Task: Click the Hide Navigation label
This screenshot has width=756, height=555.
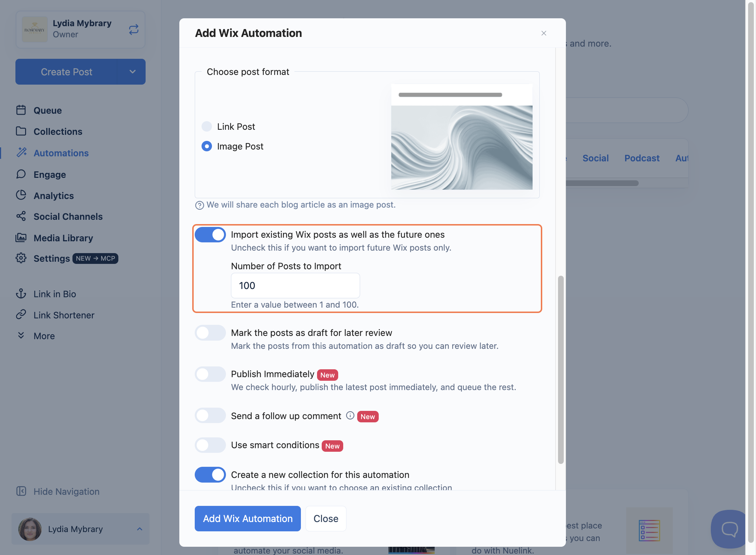Action: tap(67, 491)
